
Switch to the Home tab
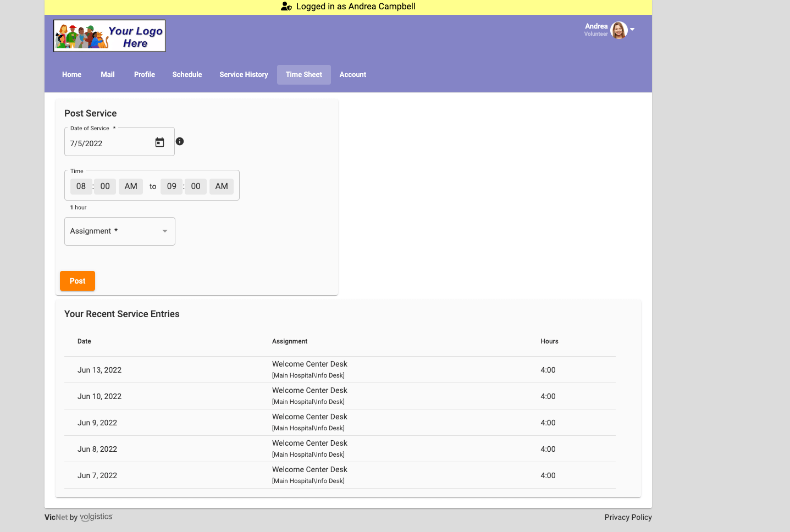pyautogui.click(x=71, y=74)
